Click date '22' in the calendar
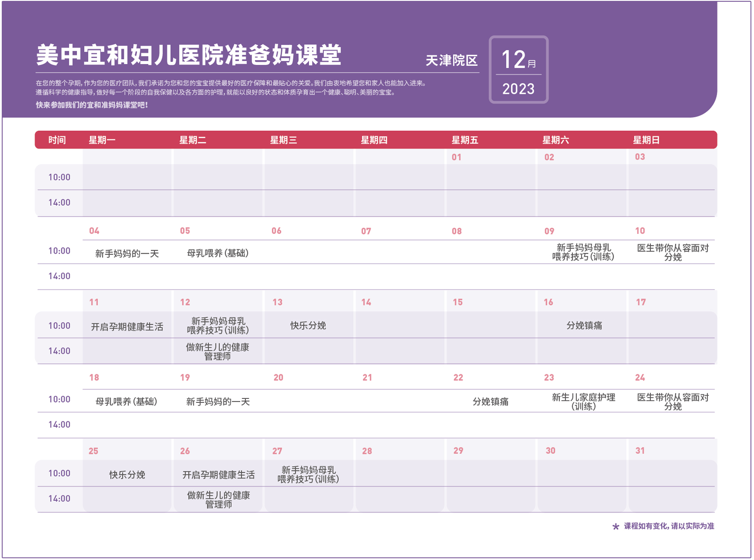754x560 pixels. click(x=459, y=378)
